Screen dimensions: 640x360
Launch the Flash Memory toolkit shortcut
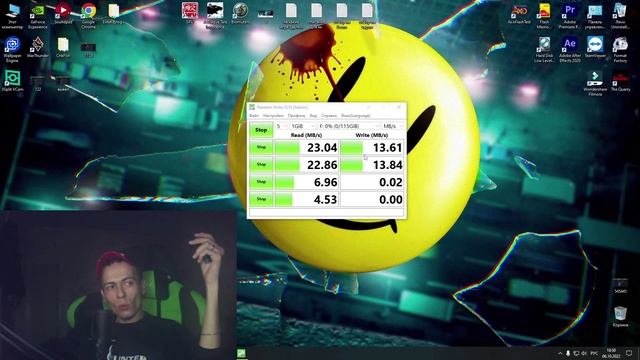pos(544,16)
